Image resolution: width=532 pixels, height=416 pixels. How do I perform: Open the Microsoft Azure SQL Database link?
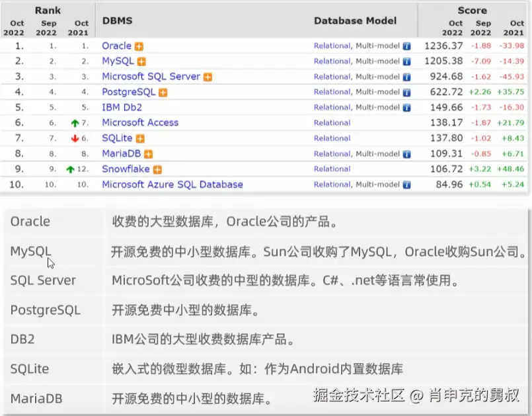172,185
